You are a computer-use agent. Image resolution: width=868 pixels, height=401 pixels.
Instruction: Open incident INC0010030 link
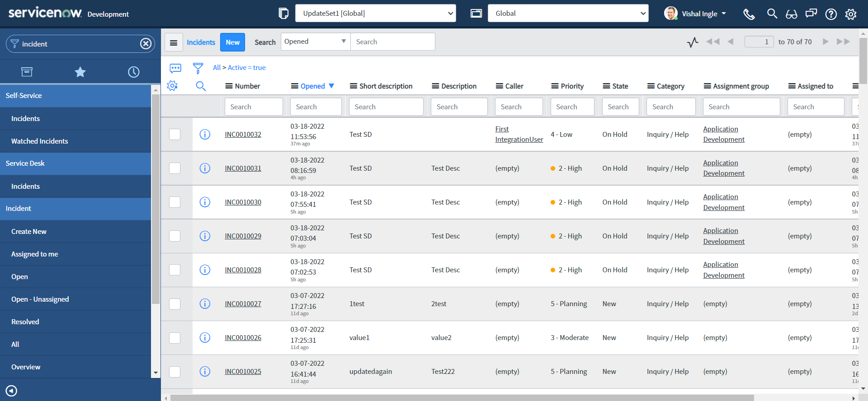pyautogui.click(x=243, y=202)
